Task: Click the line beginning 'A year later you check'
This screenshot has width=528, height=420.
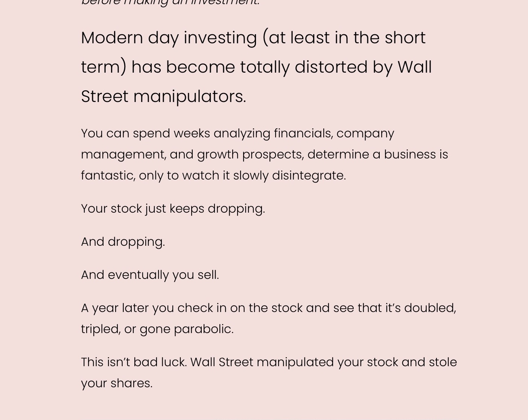Action: point(268,308)
